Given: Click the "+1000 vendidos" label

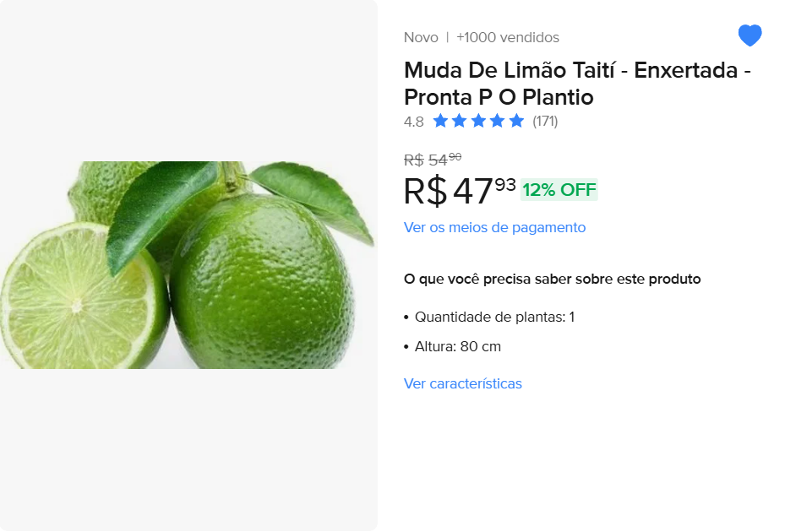Looking at the screenshot, I should [x=508, y=37].
